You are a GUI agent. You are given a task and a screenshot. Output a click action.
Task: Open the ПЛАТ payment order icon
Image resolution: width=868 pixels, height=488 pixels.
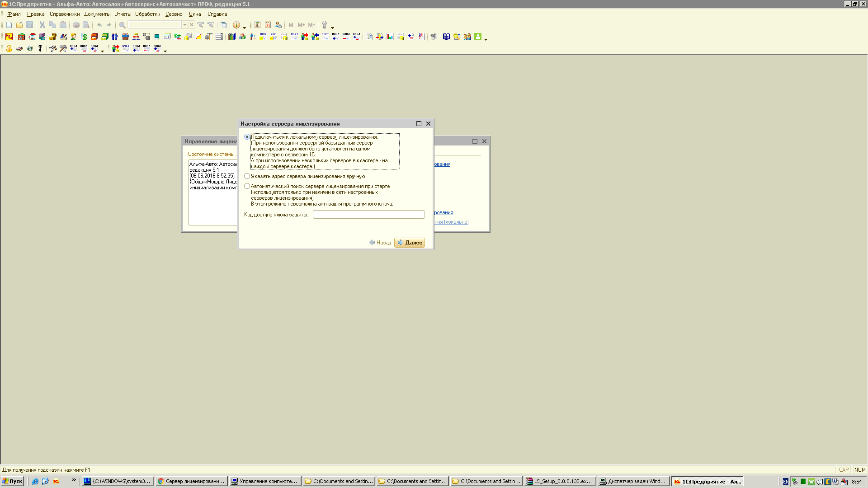click(x=294, y=37)
